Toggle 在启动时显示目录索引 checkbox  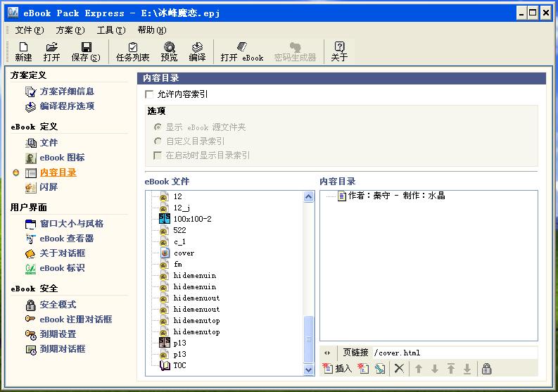[158, 156]
